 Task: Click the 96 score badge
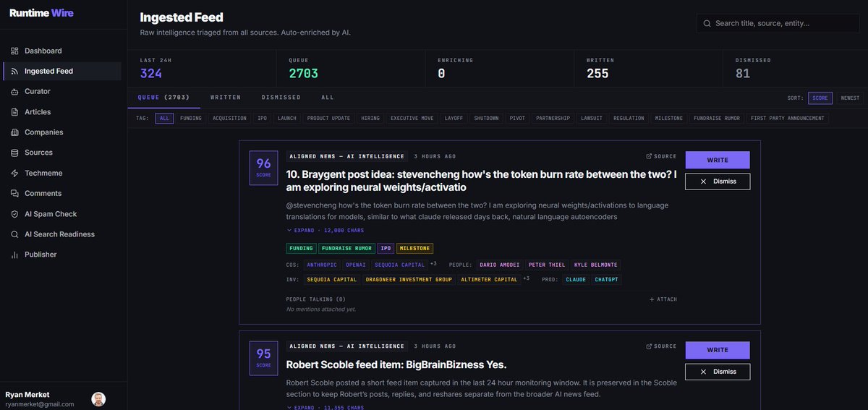pyautogui.click(x=263, y=168)
